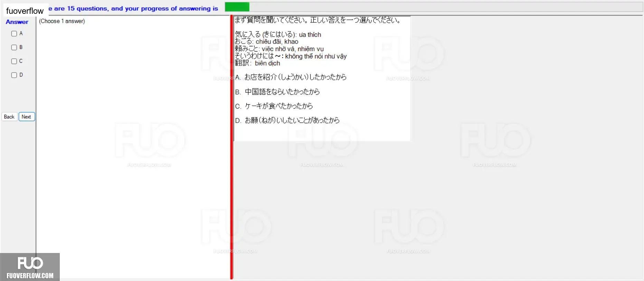Click the FUOVERFLOW.COM logo at bottom left
Image resolution: width=644 pixels, height=281 pixels.
click(x=30, y=267)
